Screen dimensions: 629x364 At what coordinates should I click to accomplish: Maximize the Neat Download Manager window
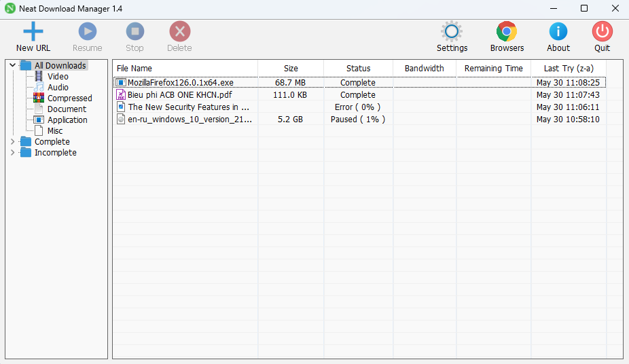584,8
